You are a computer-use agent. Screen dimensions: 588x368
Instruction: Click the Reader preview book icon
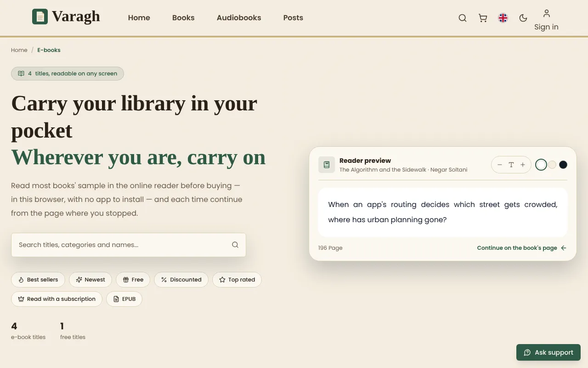click(x=327, y=165)
